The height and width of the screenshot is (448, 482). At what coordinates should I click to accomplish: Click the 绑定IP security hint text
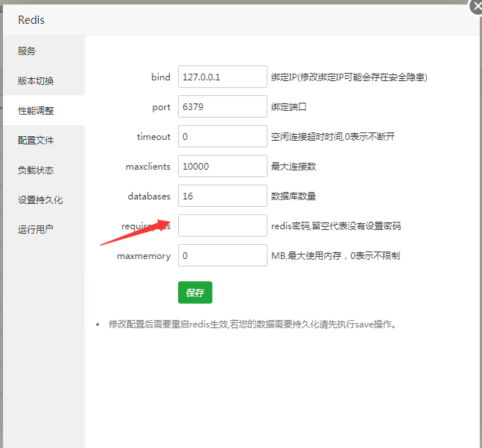point(349,77)
